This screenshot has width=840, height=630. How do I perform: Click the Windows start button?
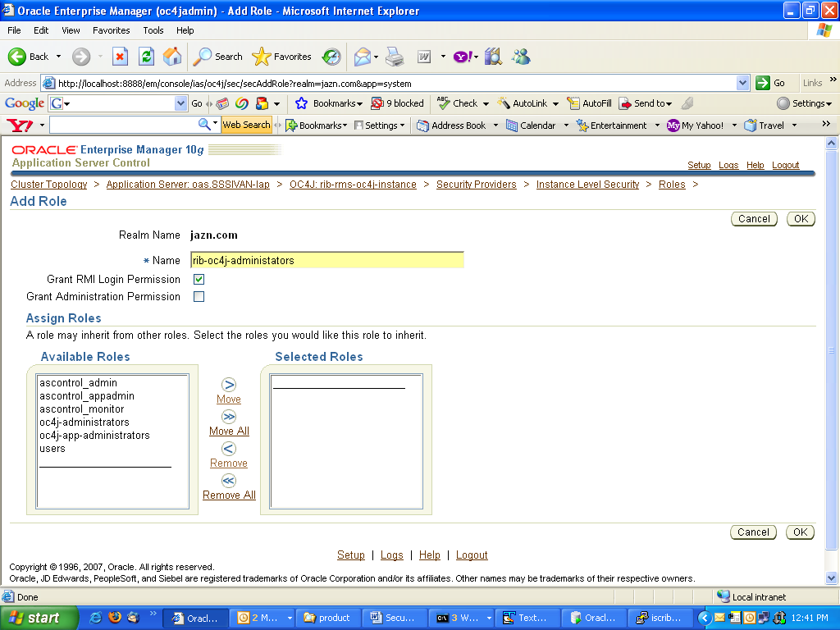39,618
